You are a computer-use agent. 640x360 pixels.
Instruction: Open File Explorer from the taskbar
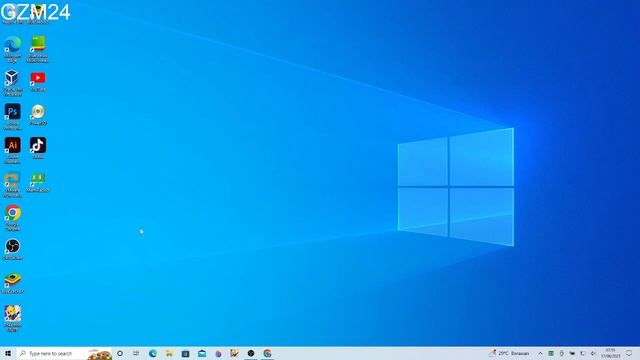click(x=169, y=353)
